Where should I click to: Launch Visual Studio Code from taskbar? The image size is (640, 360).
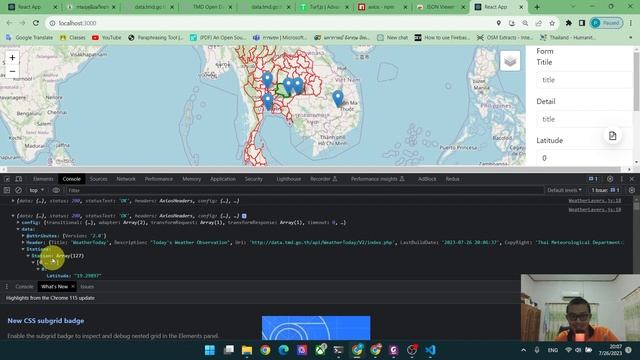(430, 350)
